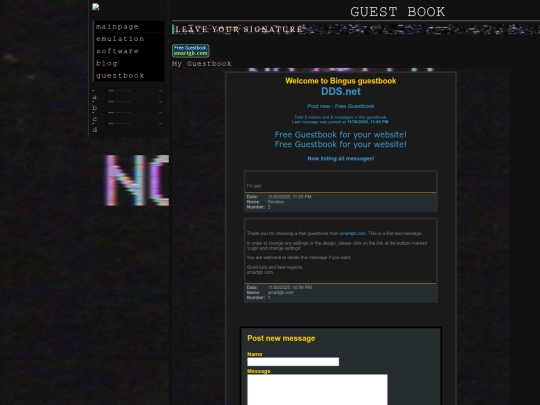This screenshot has width=540, height=405.
Task: Click the 'My Guestbook' caption
Action: (x=202, y=64)
